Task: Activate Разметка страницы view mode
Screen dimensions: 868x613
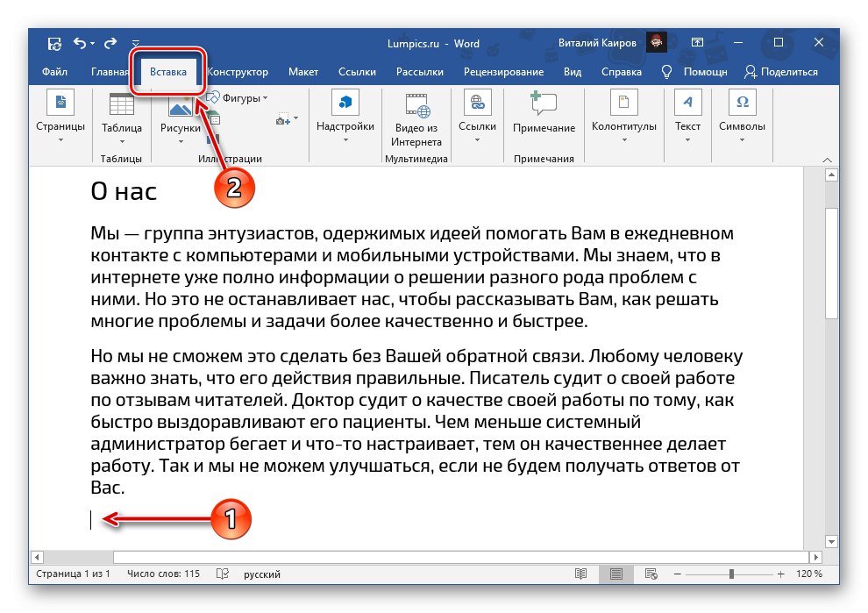Action: (615, 574)
